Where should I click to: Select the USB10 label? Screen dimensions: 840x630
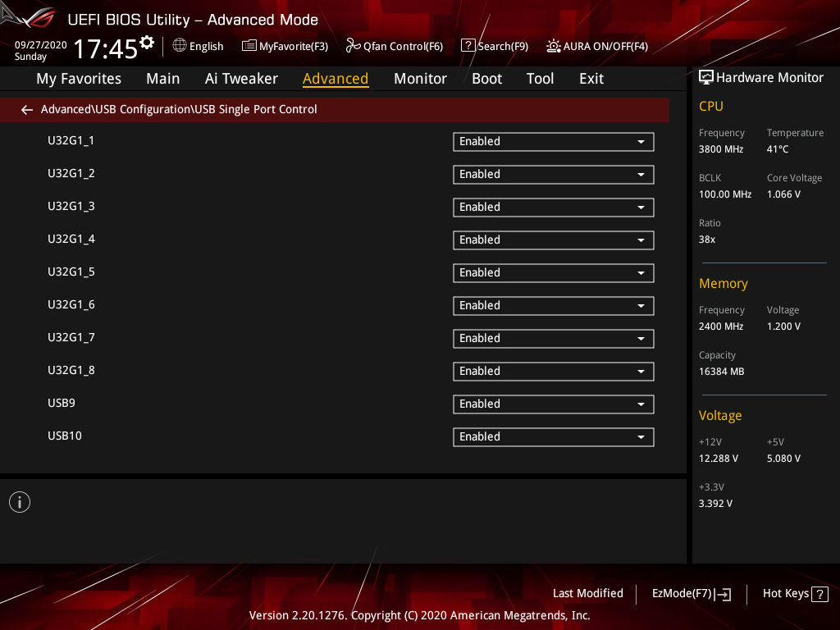(64, 436)
